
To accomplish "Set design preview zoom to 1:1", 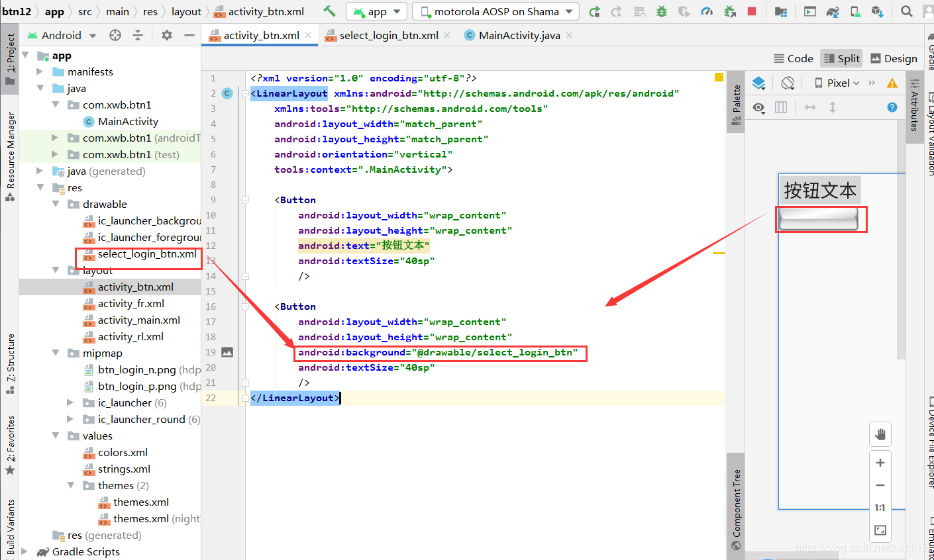I will coord(880,508).
